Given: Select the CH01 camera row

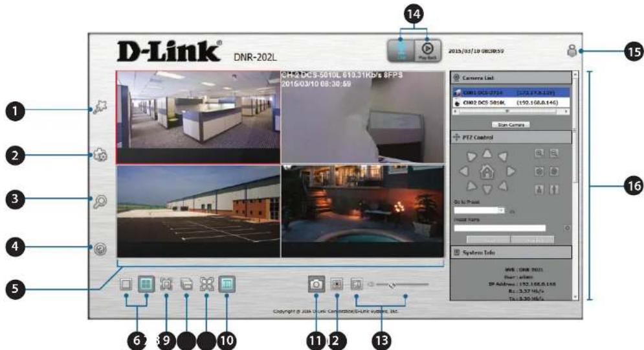Looking at the screenshot, I should (511, 93).
